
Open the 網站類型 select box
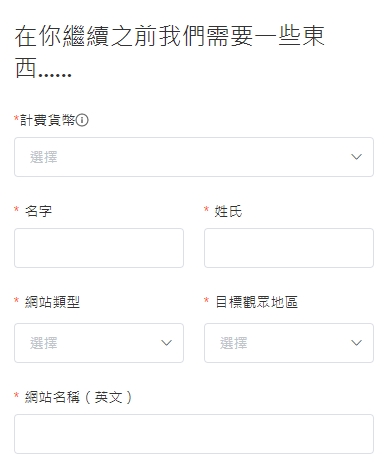(99, 343)
